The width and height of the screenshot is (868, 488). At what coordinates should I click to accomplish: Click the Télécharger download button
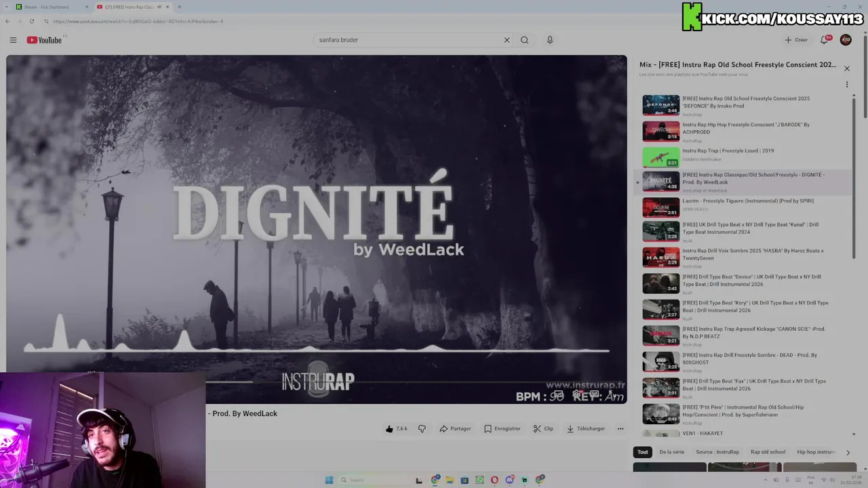(585, 428)
